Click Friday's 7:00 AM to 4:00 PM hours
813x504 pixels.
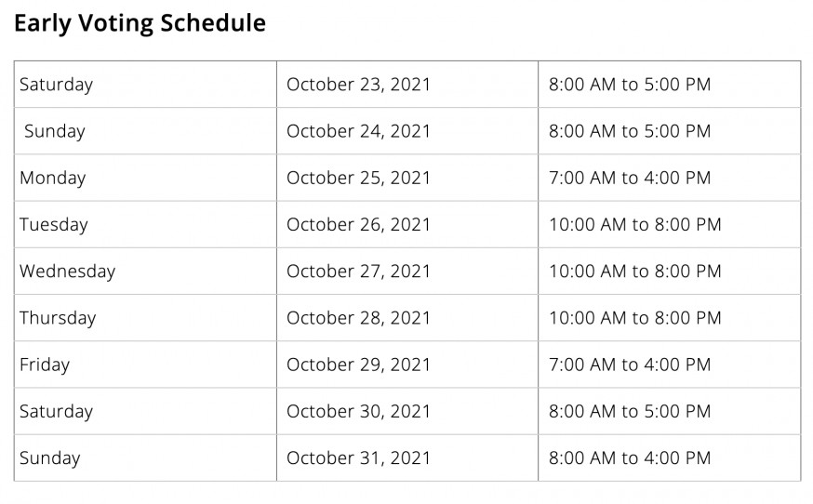670,364
